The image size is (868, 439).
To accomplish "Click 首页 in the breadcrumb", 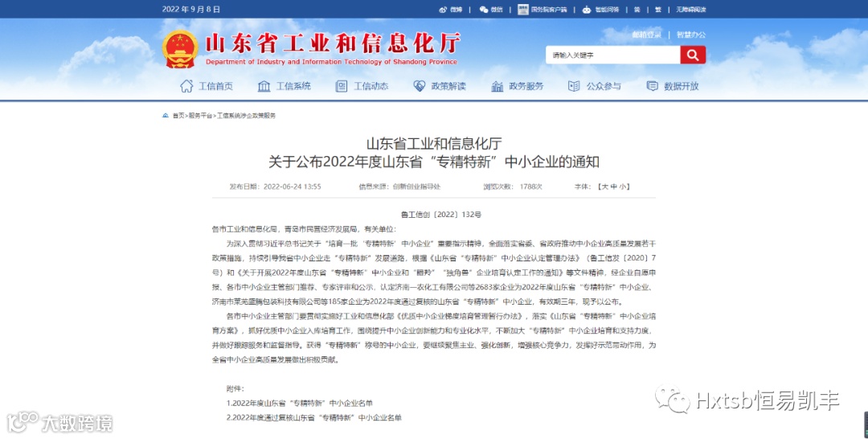I will tap(178, 116).
